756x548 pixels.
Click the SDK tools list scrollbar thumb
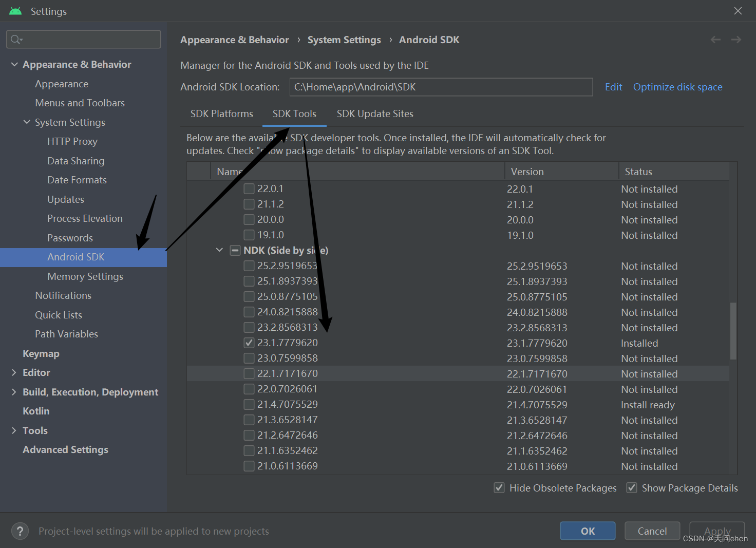(x=733, y=331)
